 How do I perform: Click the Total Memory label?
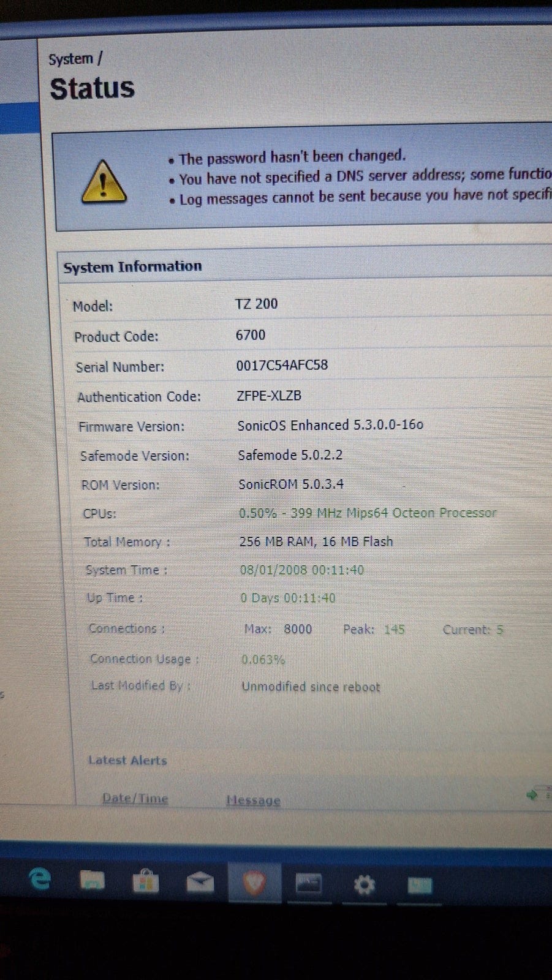pos(127,542)
